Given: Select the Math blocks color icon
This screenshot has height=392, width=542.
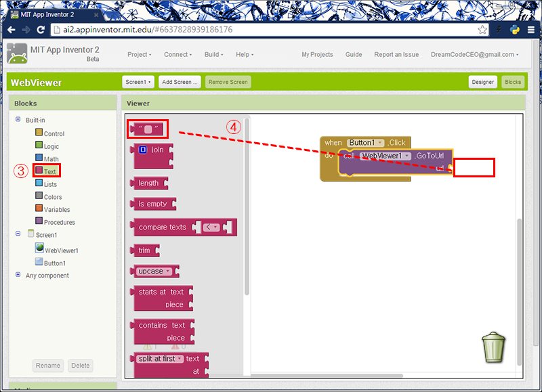Looking at the screenshot, I should 39,158.
